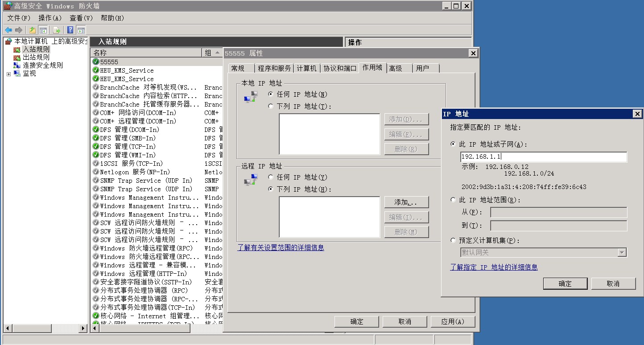Toggle the show/hide action pane icon
The image size is (644, 345).
pyautogui.click(x=81, y=30)
